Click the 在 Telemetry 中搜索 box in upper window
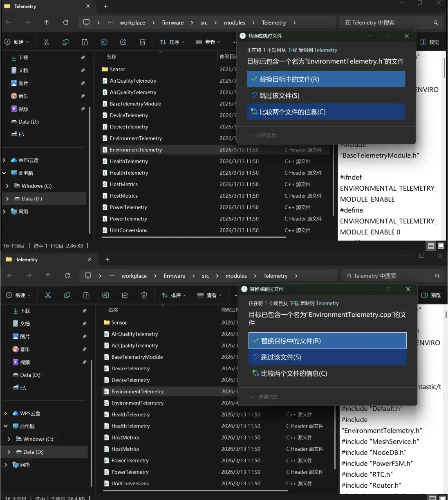The image size is (448, 500). click(384, 23)
